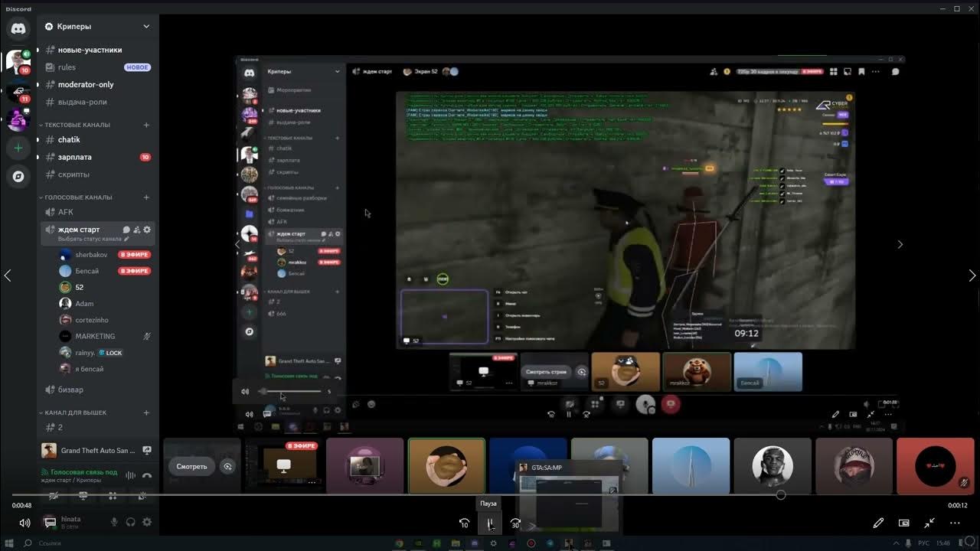
Task: Pause the video playback
Action: 489,523
